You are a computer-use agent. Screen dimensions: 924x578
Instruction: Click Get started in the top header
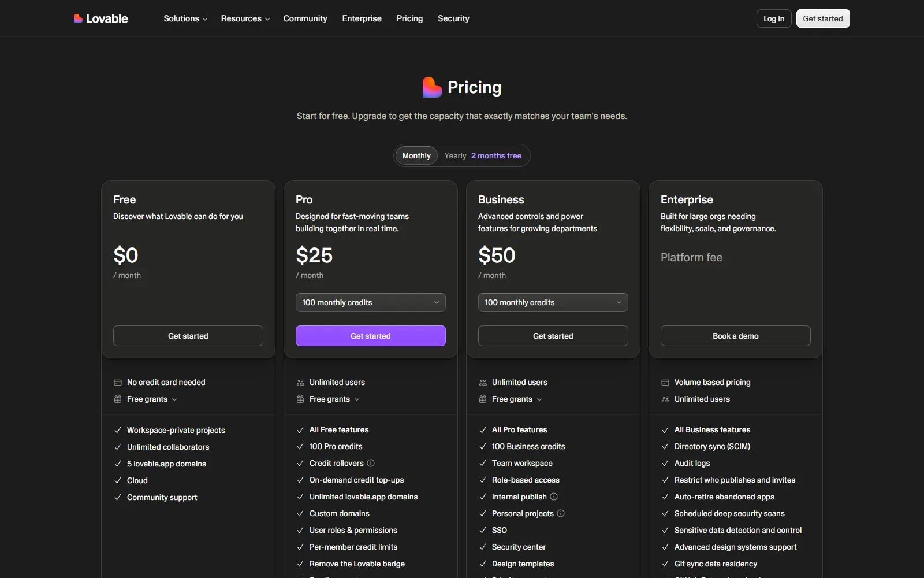click(x=823, y=18)
